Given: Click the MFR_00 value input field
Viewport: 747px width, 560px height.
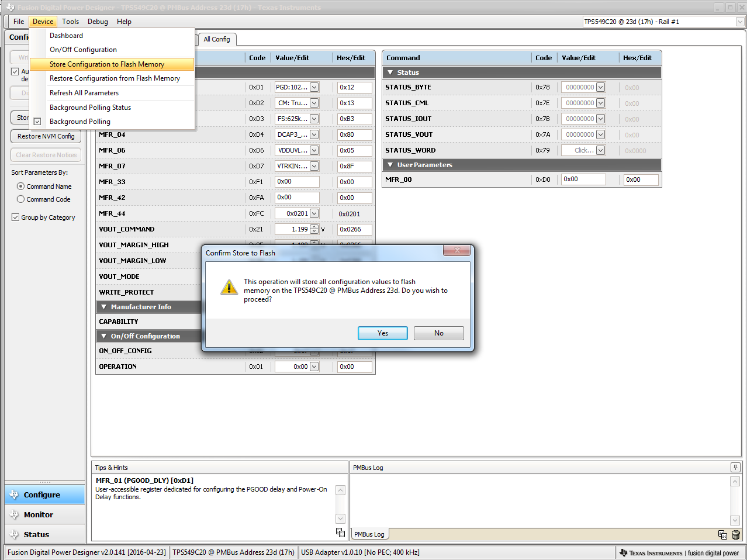Looking at the screenshot, I should point(583,179).
